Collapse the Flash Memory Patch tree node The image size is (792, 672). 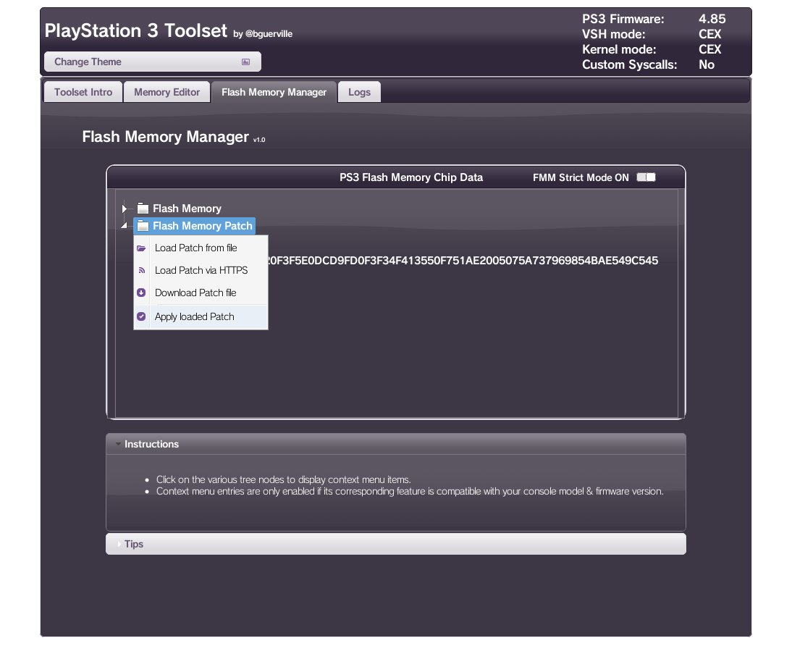(125, 226)
